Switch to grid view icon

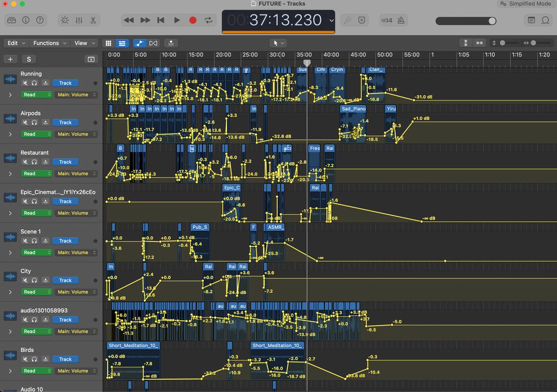click(108, 43)
